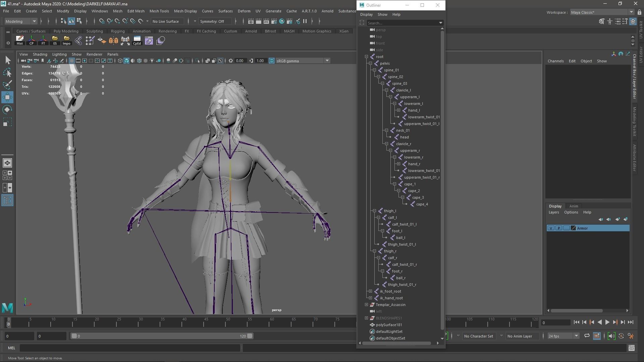
Task: Click the Hist shelf button
Action: [20, 41]
